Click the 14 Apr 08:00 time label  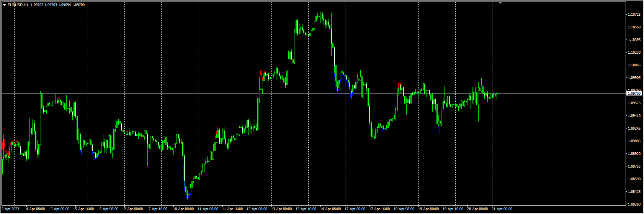pyautogui.click(x=330, y=209)
